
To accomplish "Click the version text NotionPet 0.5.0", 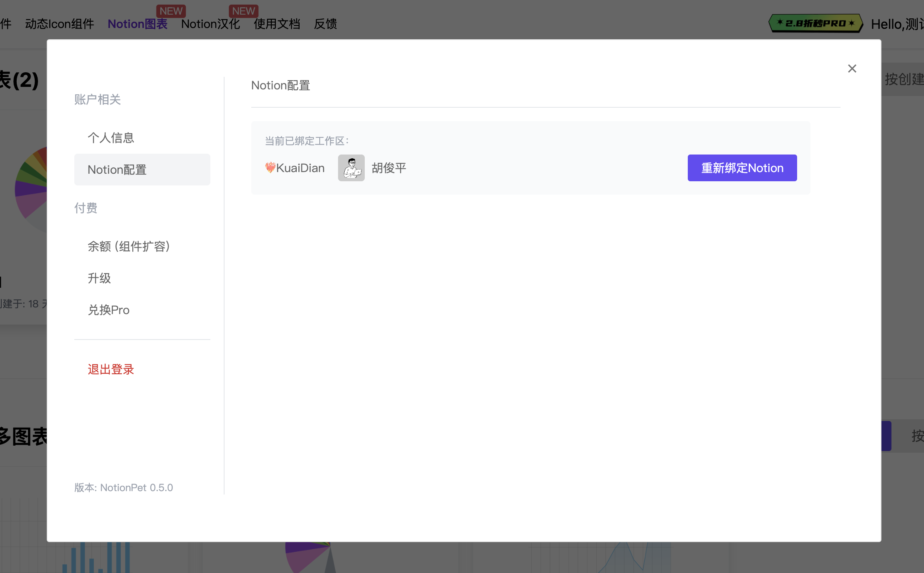I will point(124,487).
